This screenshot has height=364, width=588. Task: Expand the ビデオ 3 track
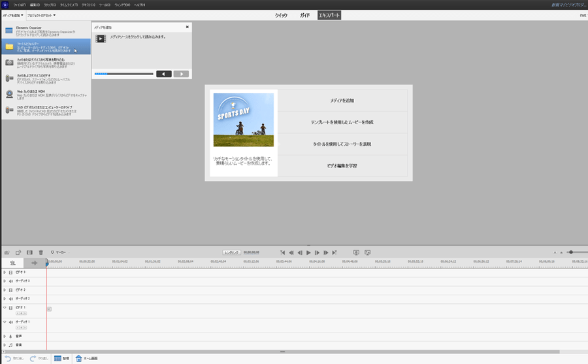(x=5, y=272)
